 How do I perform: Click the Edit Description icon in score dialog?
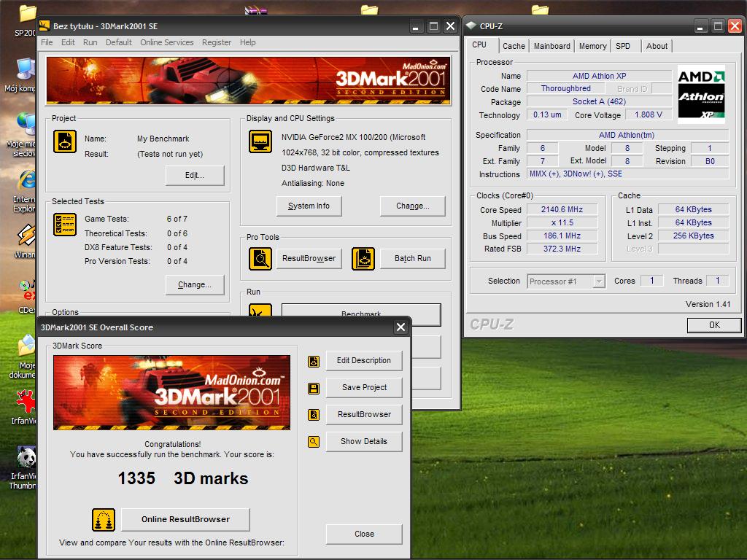click(x=314, y=362)
